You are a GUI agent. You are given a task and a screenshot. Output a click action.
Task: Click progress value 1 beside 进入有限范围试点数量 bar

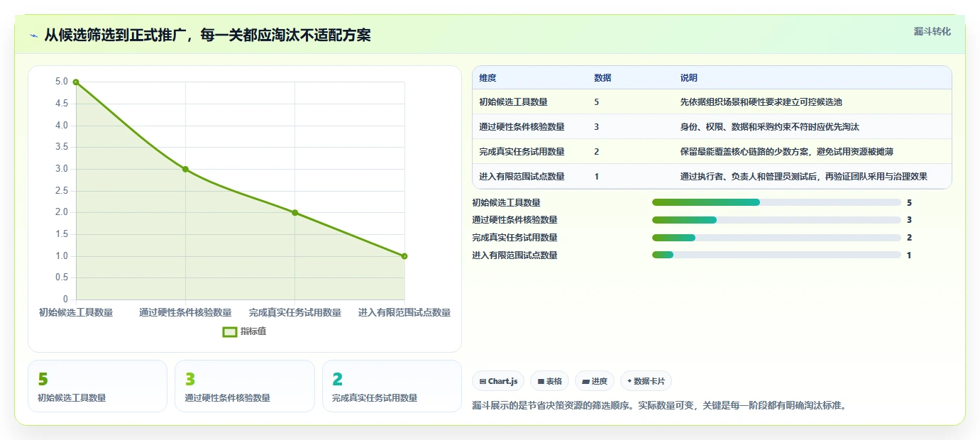coord(909,255)
